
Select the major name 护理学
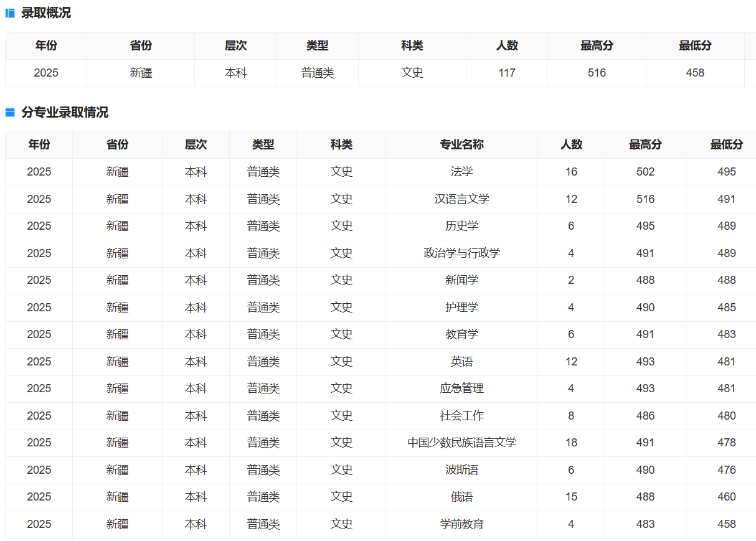[x=461, y=308]
